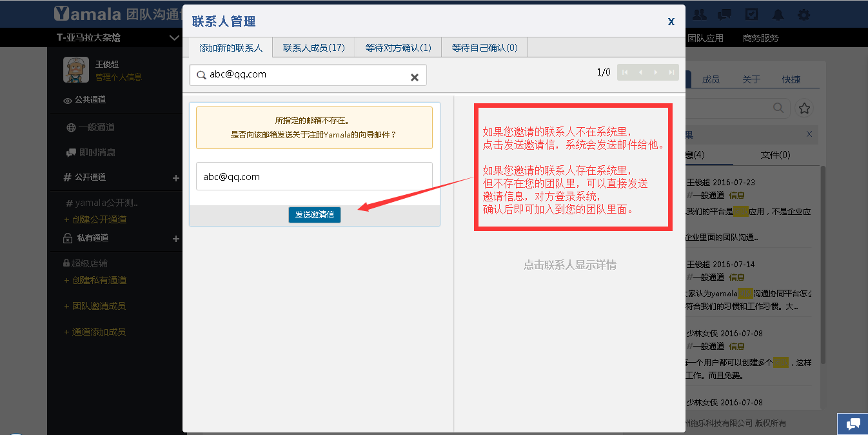Click the email field under the warning
The image size is (868, 435).
[x=314, y=176]
